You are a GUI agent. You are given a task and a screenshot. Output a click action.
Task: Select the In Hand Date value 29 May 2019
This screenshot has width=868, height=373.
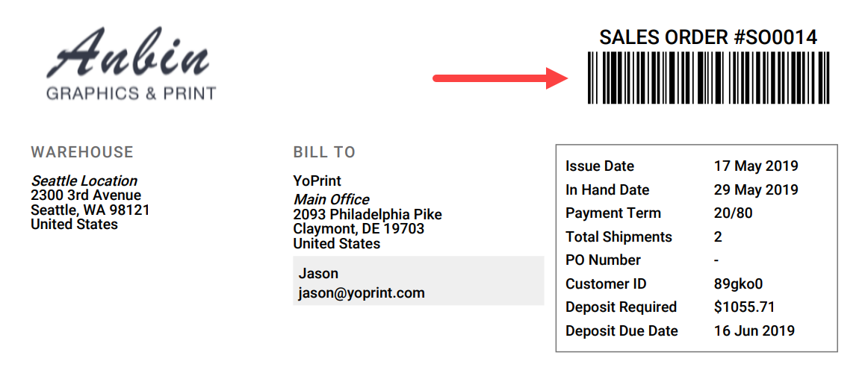coord(756,189)
